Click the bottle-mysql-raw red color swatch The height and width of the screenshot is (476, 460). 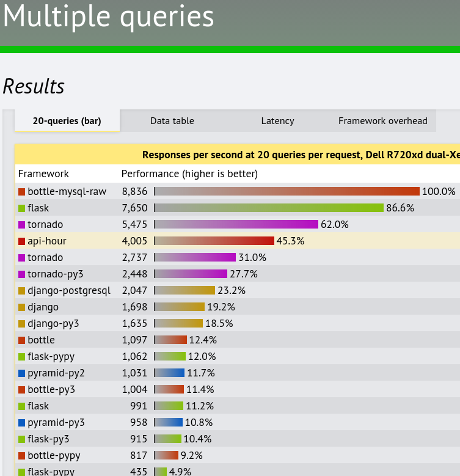[x=22, y=192]
